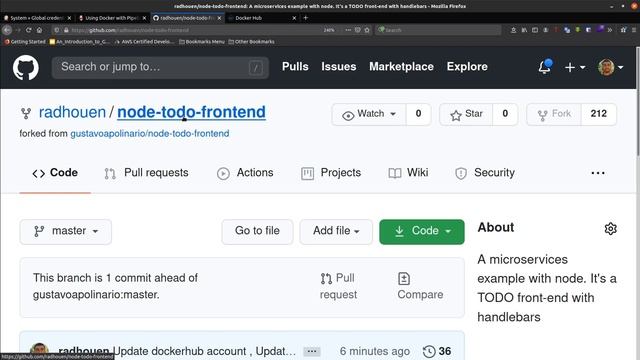Screen dimensions: 640x360
Task: Click the page vertical scrollbar
Action: pos(638,100)
